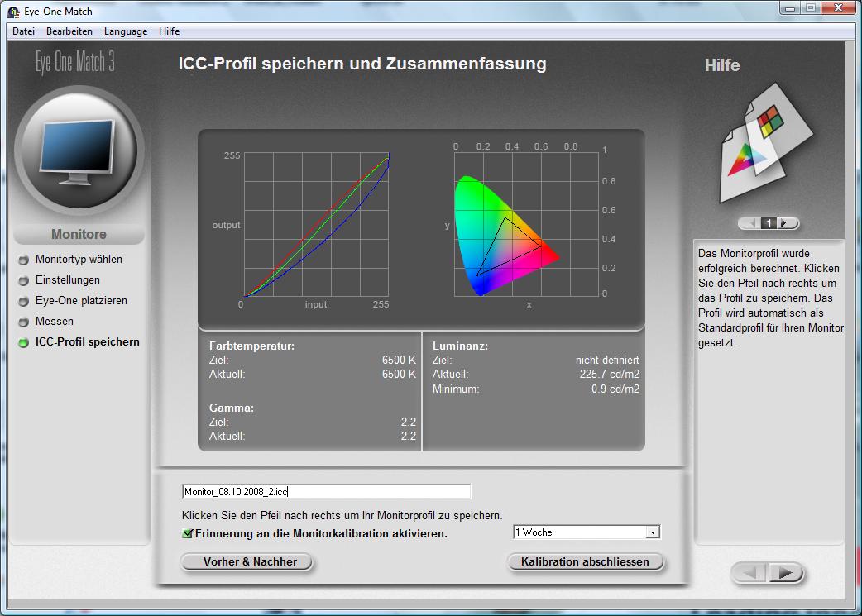Click bullet next to Monitortyp wählen
The height and width of the screenshot is (616, 862).
(24, 260)
